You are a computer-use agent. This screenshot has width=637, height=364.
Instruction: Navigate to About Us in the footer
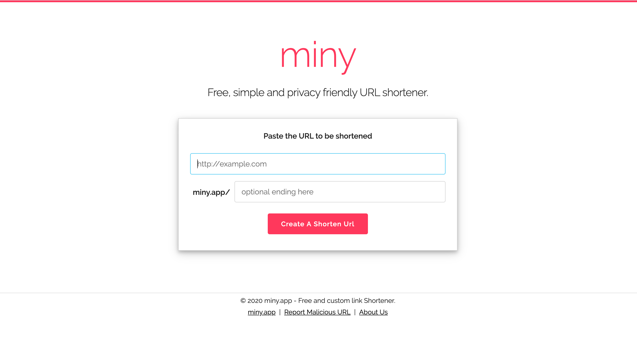373,312
